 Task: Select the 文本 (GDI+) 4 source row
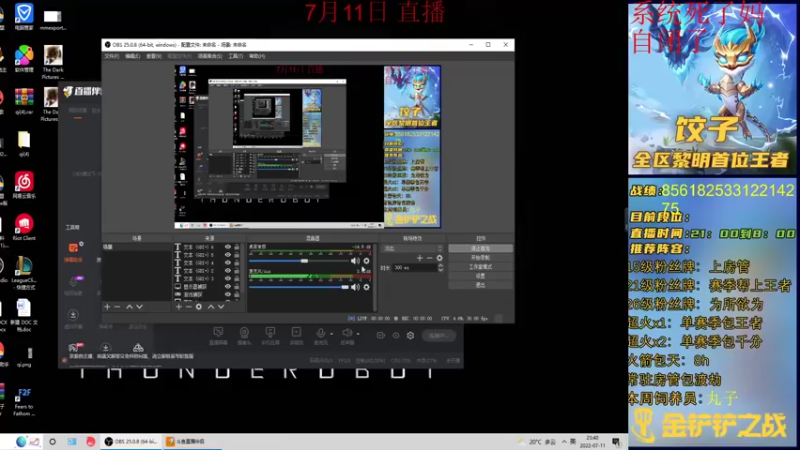click(207, 263)
